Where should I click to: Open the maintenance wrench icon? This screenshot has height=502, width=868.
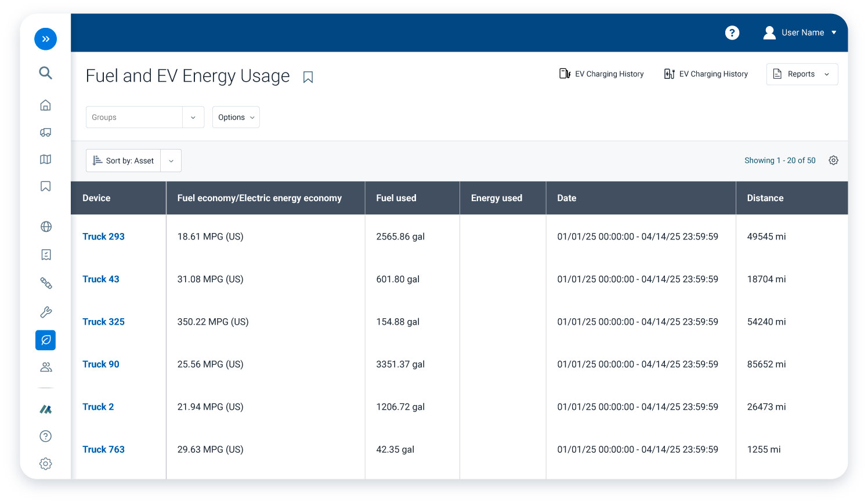pos(46,312)
